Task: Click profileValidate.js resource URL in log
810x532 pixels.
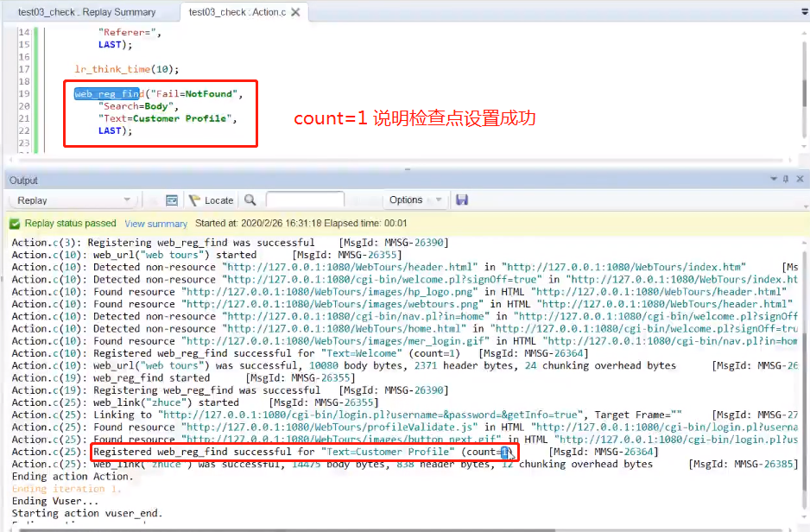Action: (x=330, y=427)
